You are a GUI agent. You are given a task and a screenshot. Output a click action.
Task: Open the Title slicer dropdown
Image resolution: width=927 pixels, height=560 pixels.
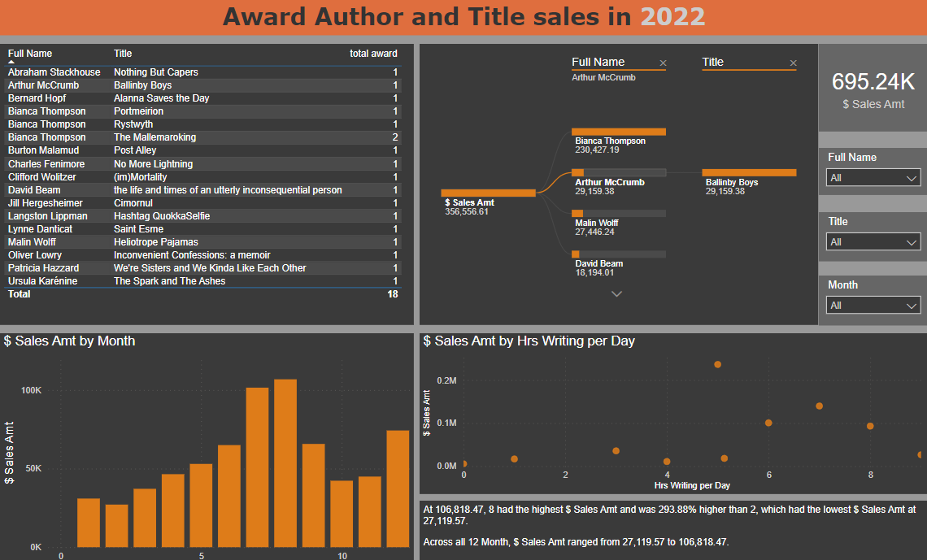tap(873, 242)
